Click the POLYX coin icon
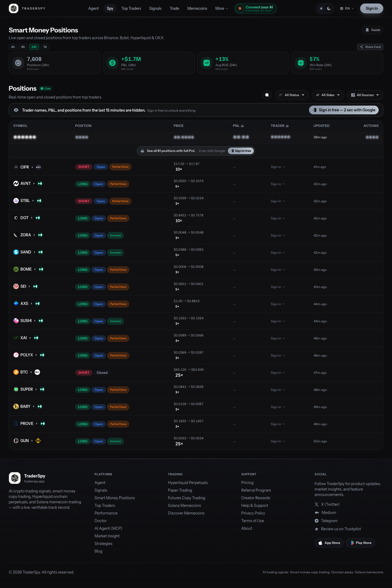Image resolution: width=392 pixels, height=588 pixels. (16, 355)
